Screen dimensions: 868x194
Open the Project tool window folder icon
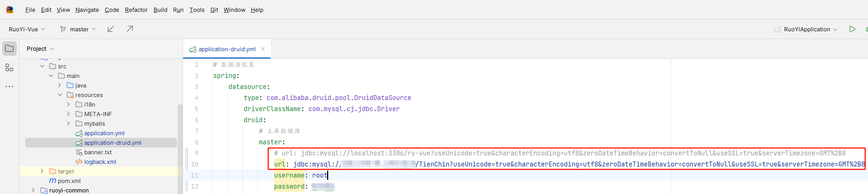(x=10, y=48)
